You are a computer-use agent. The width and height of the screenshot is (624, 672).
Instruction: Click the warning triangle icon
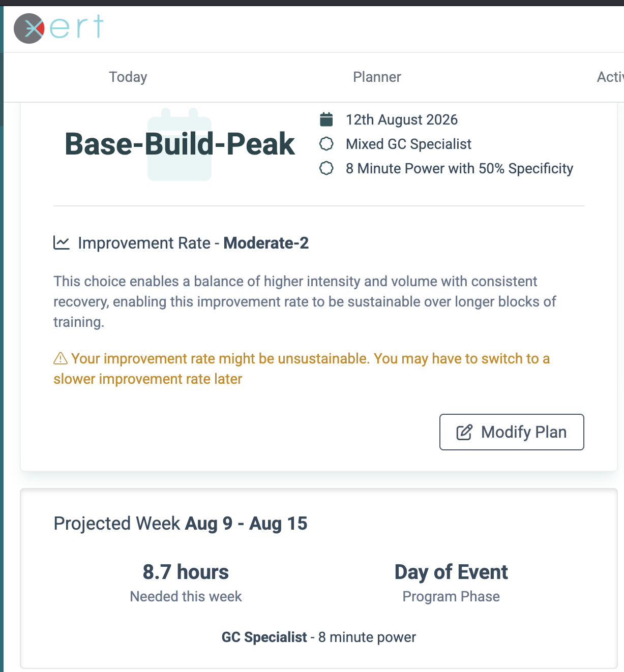(x=61, y=358)
